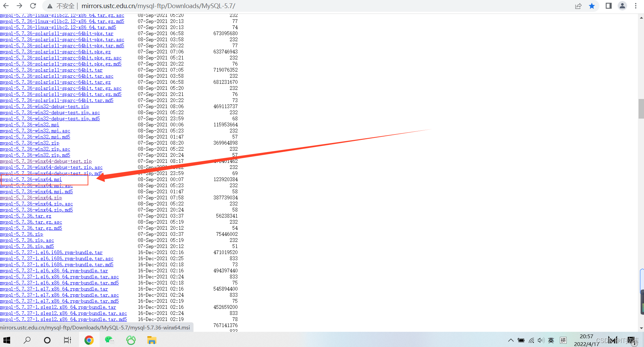Open the volume speaker icon
This screenshot has width=644, height=347.
541,340
